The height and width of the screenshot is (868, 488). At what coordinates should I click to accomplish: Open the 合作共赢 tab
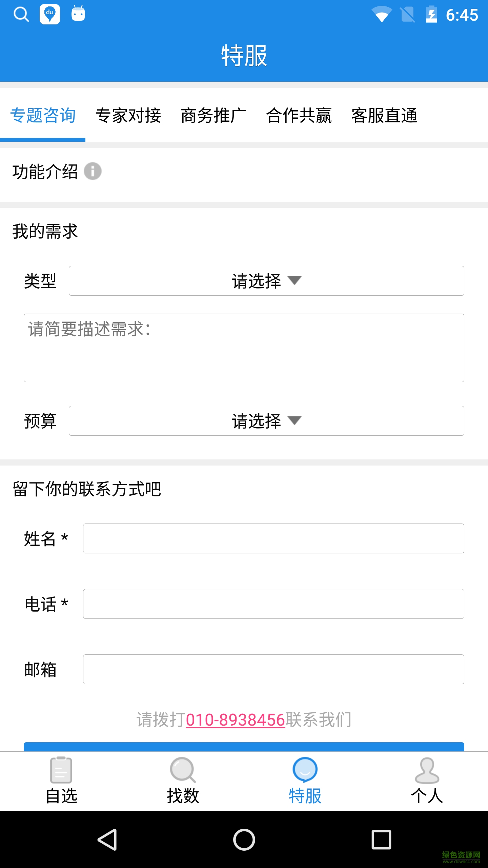pos(299,115)
